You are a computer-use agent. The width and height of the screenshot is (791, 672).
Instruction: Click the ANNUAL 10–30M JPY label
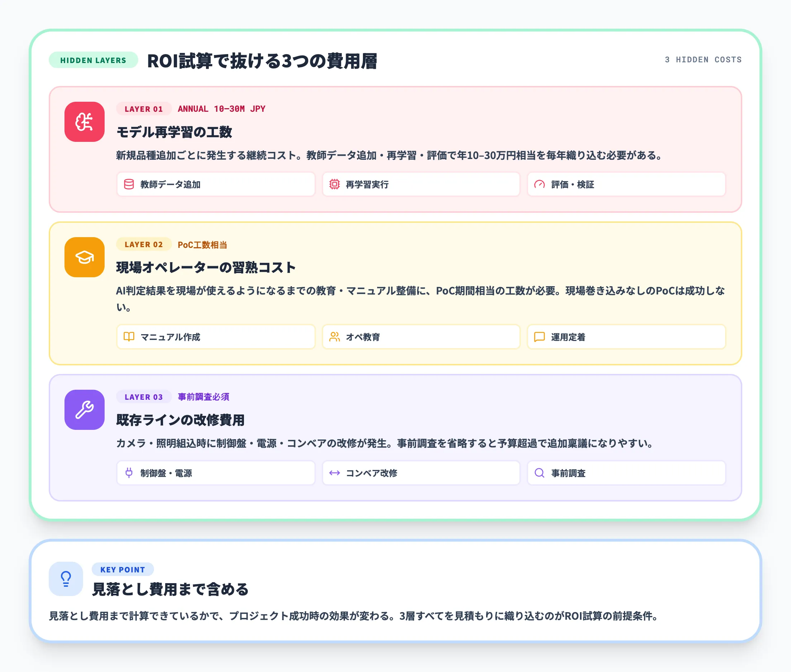click(221, 109)
